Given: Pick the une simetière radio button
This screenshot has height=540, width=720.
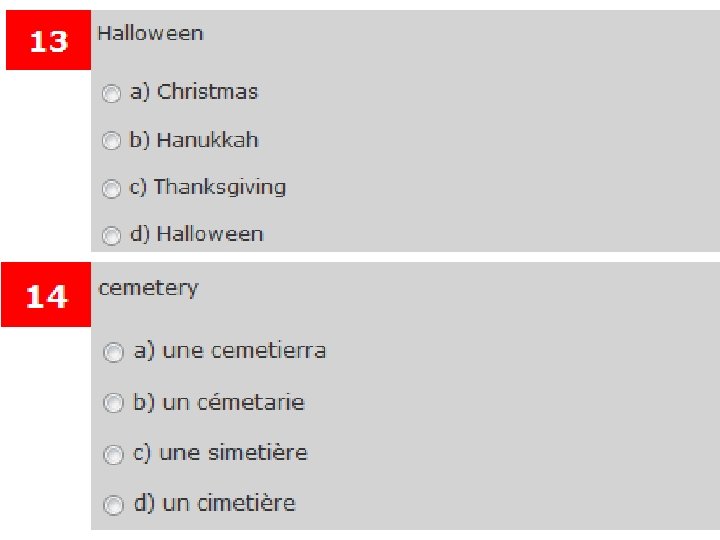Looking at the screenshot, I should pyautogui.click(x=115, y=454).
